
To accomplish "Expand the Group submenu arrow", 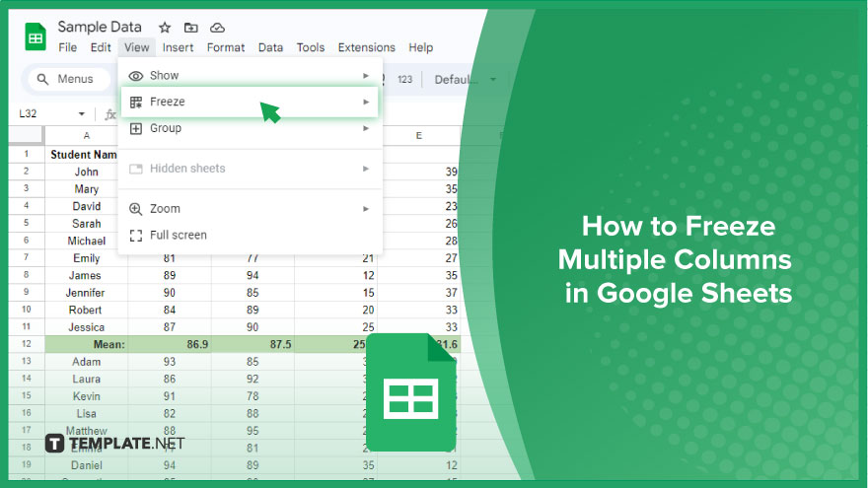I will pyautogui.click(x=365, y=128).
